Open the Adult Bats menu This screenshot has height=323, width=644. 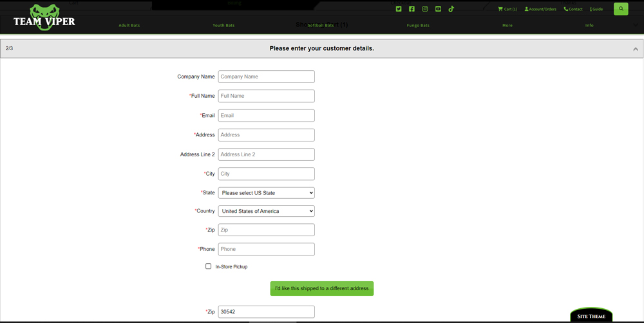129,26
